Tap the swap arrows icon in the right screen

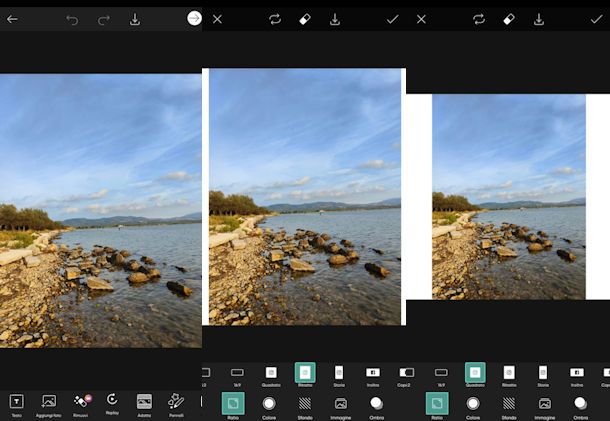[x=479, y=19]
